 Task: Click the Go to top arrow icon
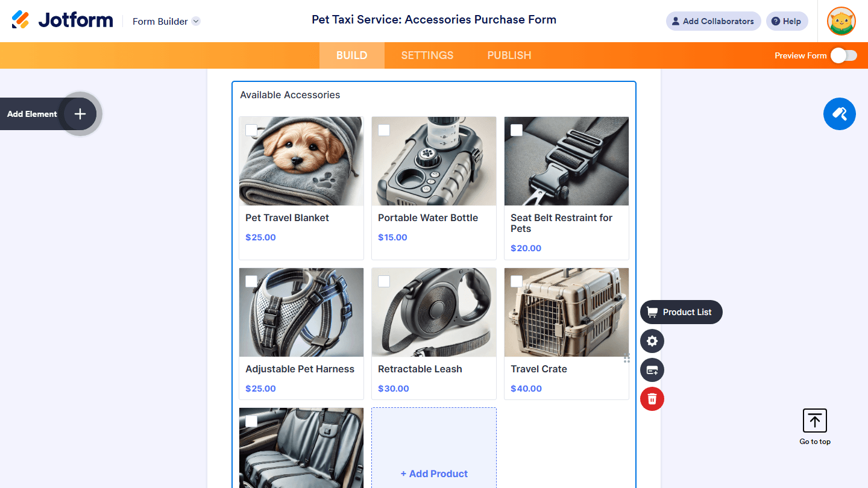click(815, 421)
